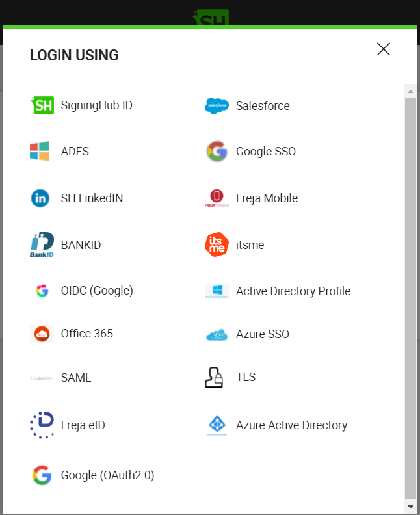Choose itsme login text

(x=250, y=245)
